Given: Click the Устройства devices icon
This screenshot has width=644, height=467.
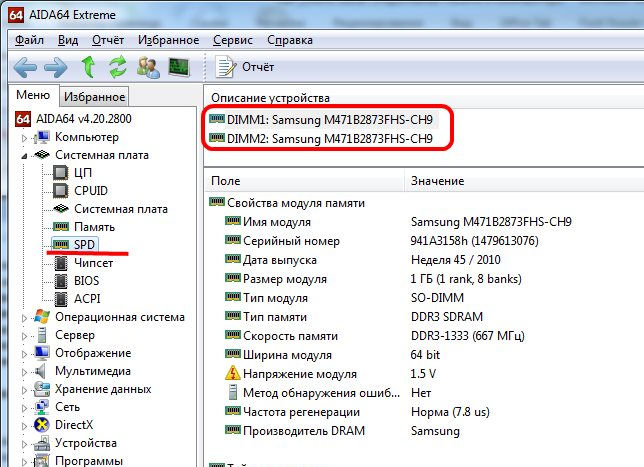Looking at the screenshot, I should tap(42, 443).
